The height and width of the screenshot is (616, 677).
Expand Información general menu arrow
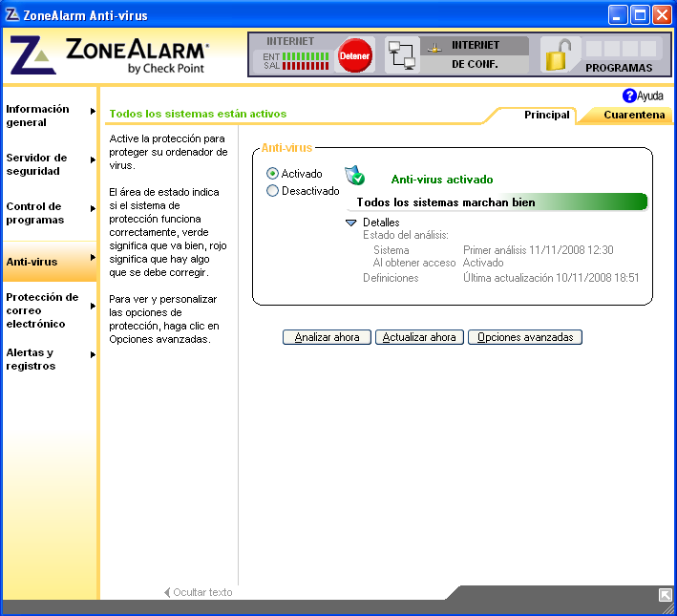click(x=93, y=111)
